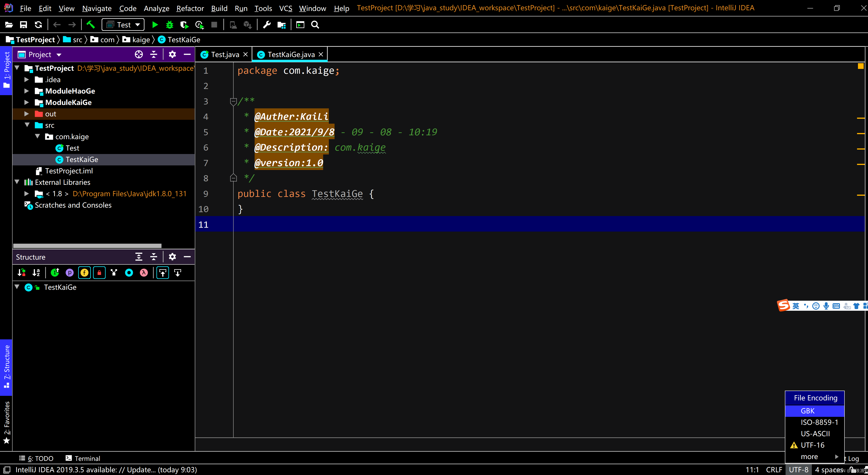Open Search Everywhere magnifier

[315, 25]
